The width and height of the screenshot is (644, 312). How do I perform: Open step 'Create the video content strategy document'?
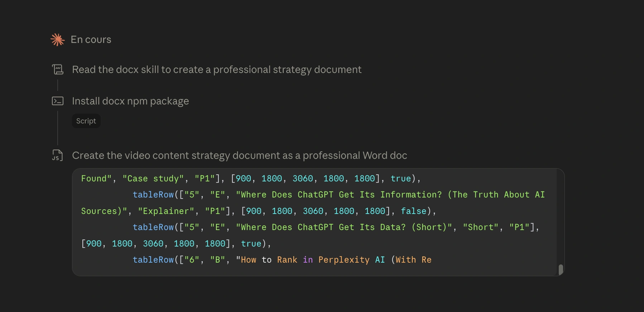click(x=240, y=155)
